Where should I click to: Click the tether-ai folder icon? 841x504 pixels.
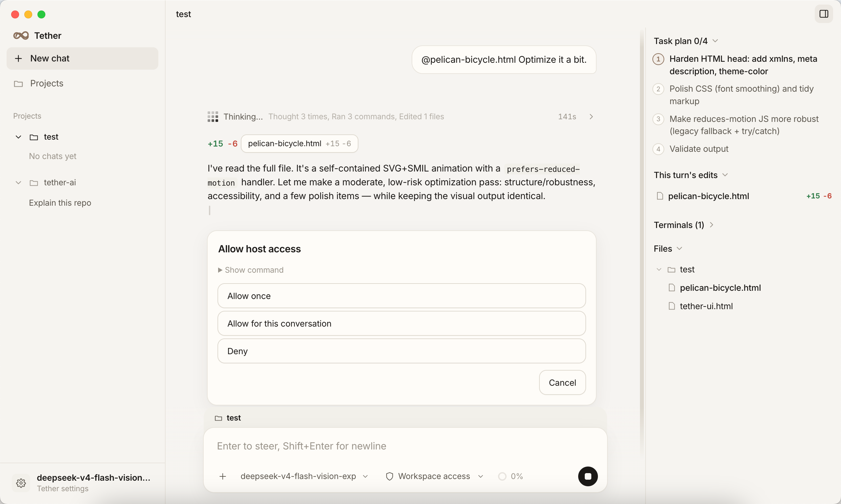point(34,183)
